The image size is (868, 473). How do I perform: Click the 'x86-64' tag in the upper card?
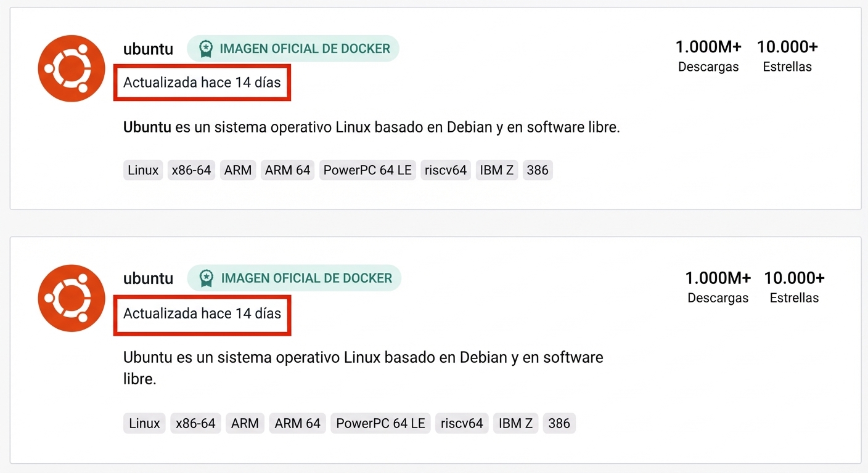(x=191, y=170)
